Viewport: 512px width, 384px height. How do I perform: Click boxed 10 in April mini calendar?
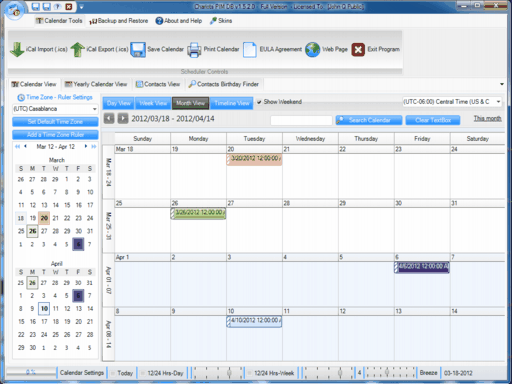tap(44, 308)
